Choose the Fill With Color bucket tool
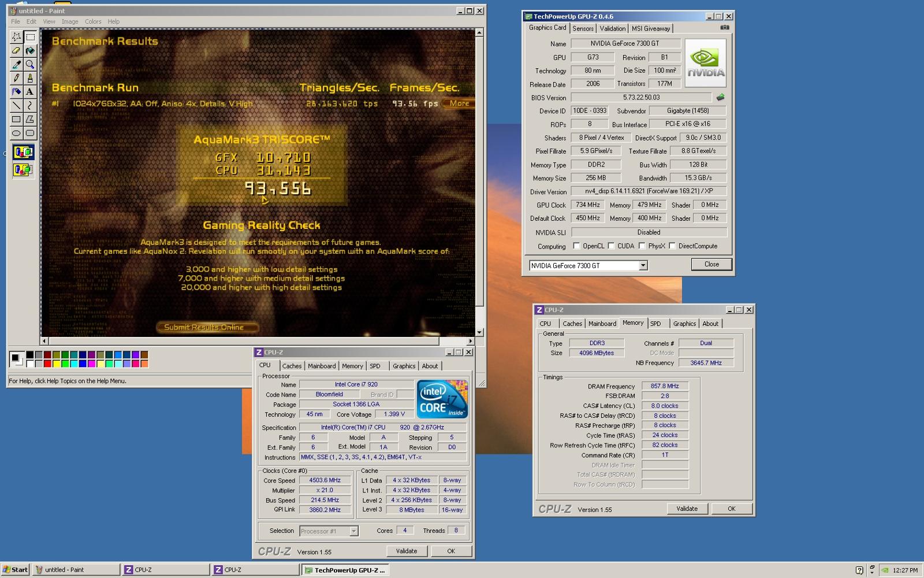Image resolution: width=924 pixels, height=578 pixels. click(x=30, y=50)
